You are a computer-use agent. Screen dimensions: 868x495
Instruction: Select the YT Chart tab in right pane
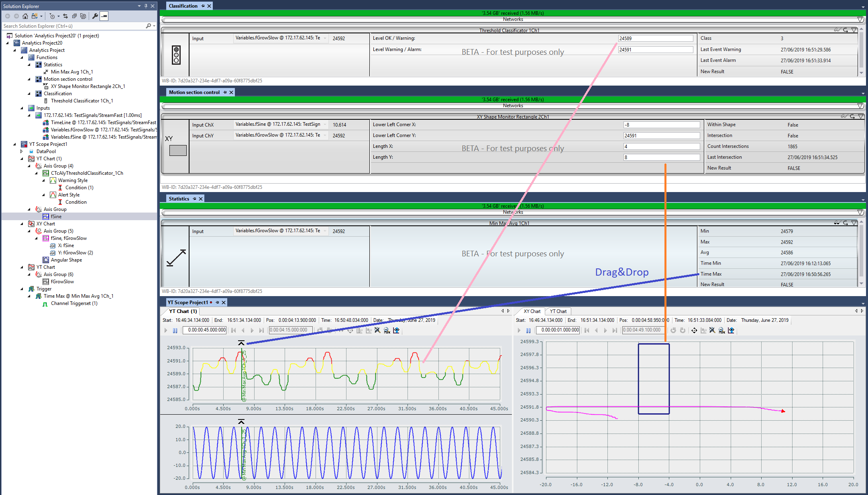558,311
